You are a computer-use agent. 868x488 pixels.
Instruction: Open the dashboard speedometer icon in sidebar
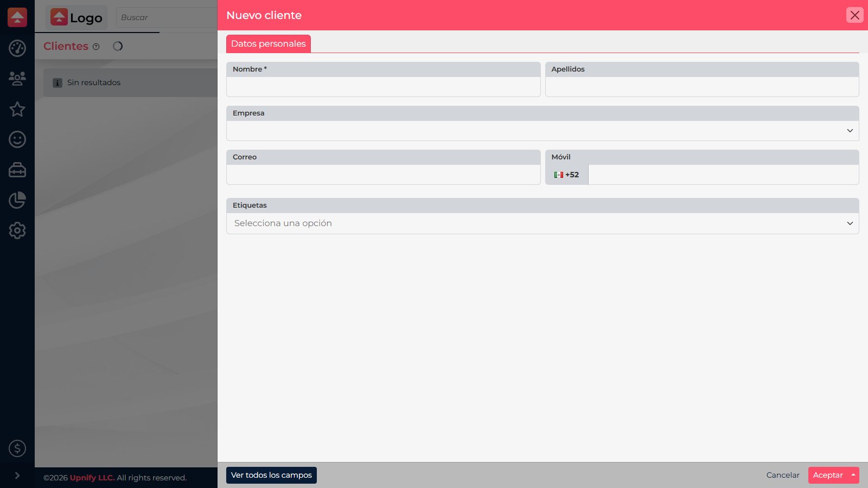(17, 48)
